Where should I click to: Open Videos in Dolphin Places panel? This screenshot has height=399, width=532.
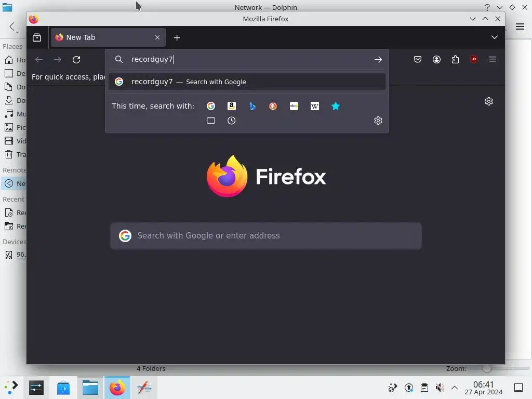[x=14, y=141]
